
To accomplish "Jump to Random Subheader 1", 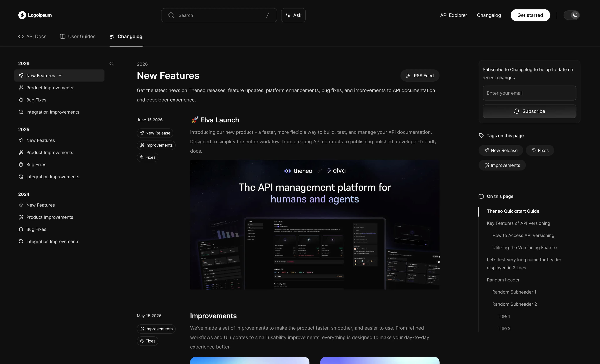I will [x=514, y=292].
